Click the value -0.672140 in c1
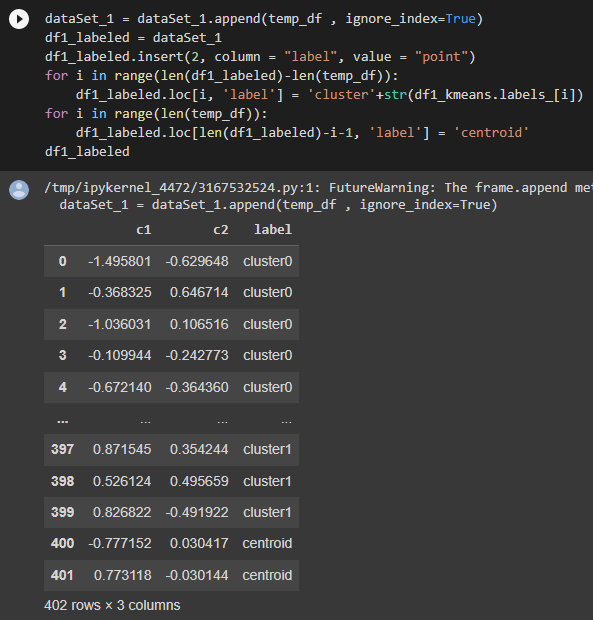Viewport: 593px width, 620px height. (120, 388)
